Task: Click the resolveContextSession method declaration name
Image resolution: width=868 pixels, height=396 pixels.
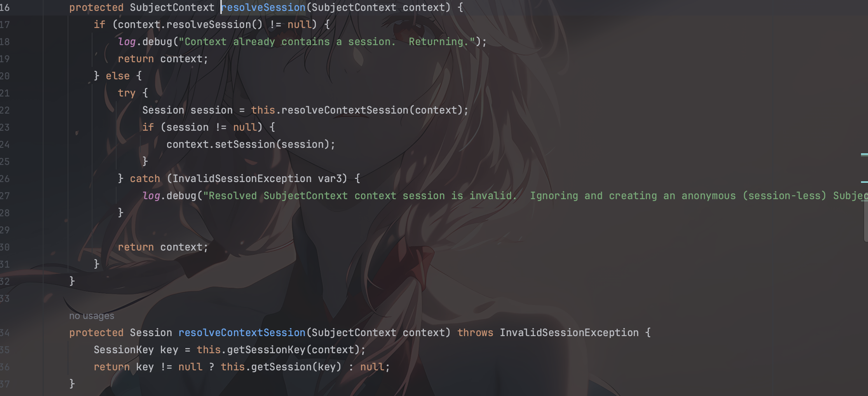Action: tap(242, 333)
